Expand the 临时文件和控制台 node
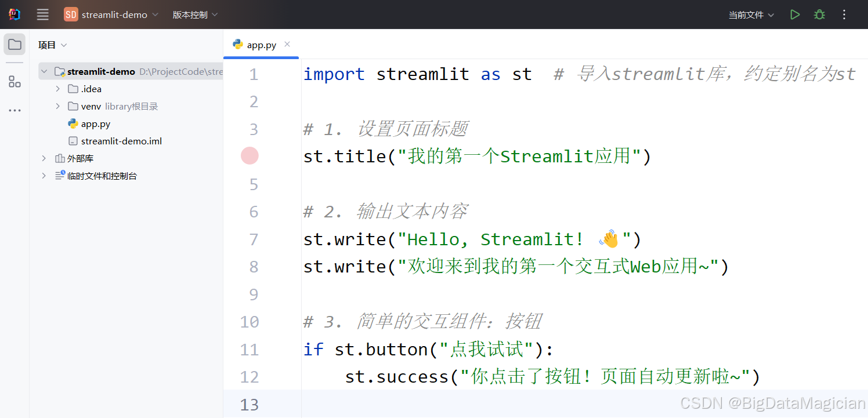 coord(44,176)
